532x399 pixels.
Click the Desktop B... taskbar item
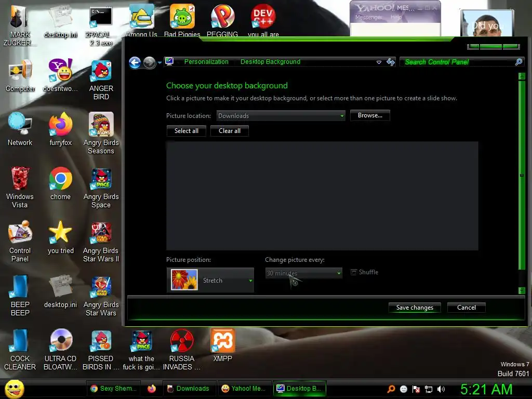pyautogui.click(x=299, y=389)
